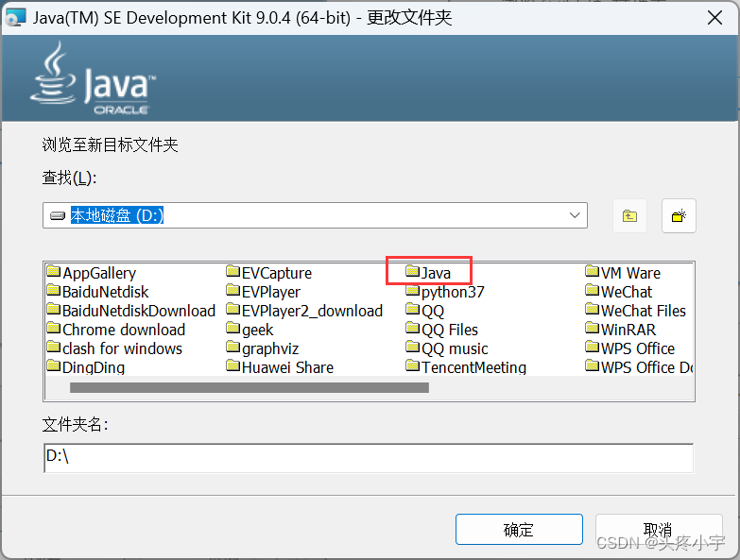740x560 pixels.
Task: Click the create new folder icon
Action: coord(679,216)
